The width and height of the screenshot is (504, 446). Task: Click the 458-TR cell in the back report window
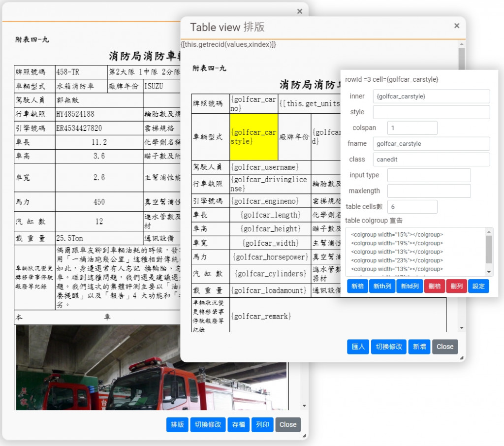tap(81, 72)
